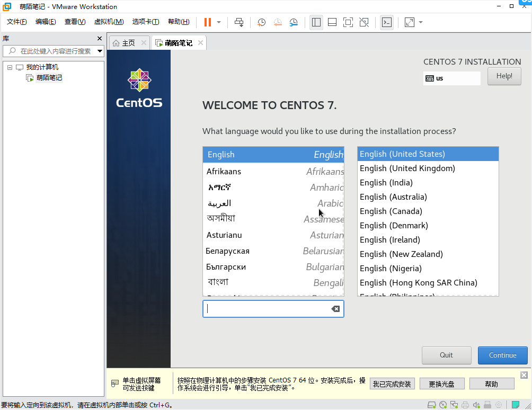Image resolution: width=532 pixels, height=410 pixels.
Task: Select 我的计算机 in the library tree
Action: (x=42, y=67)
